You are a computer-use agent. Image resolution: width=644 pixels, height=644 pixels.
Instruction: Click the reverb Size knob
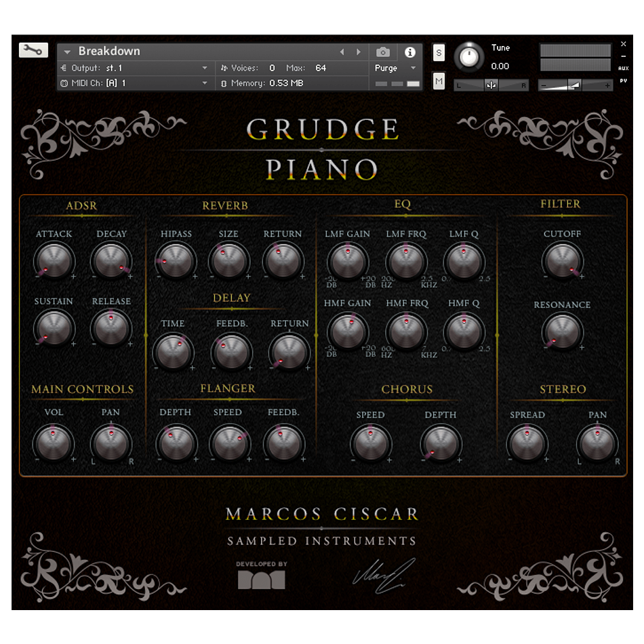228,260
